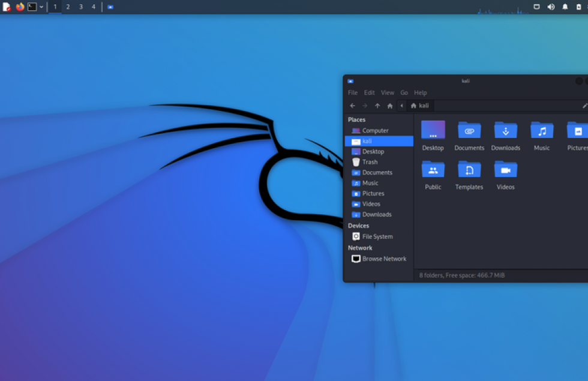This screenshot has height=381, width=588.
Task: Switch to workspace 2
Action: tap(68, 7)
